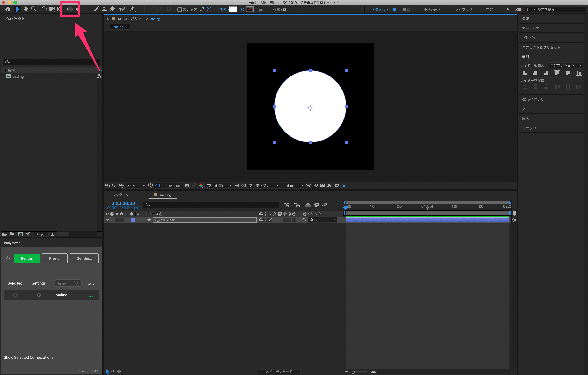Open the parent link なし dropdown
This screenshot has height=375, width=588.
pos(322,220)
